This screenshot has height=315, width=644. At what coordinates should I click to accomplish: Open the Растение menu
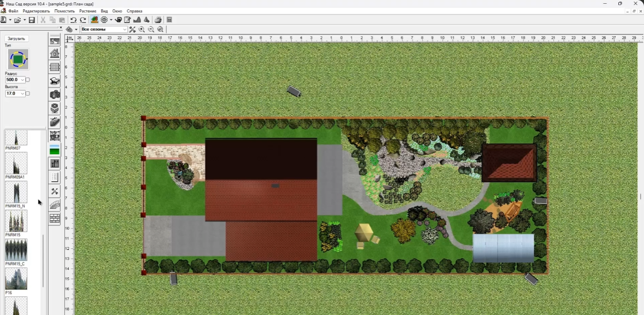[x=87, y=11]
